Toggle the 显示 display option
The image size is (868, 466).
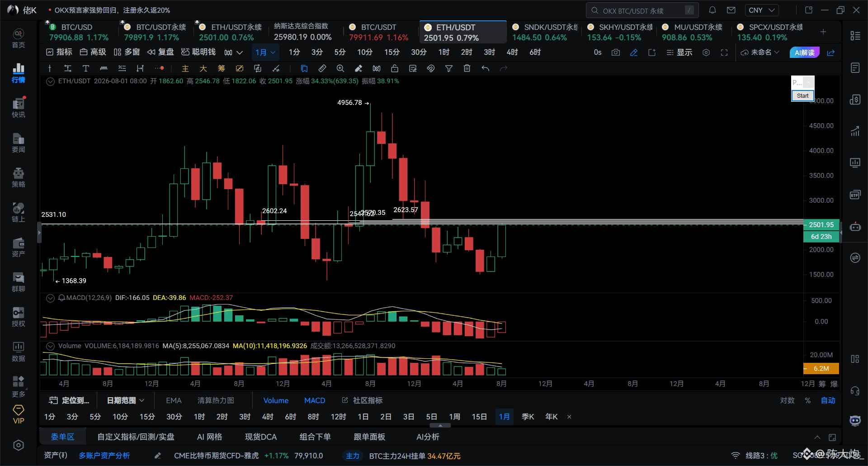(x=679, y=52)
